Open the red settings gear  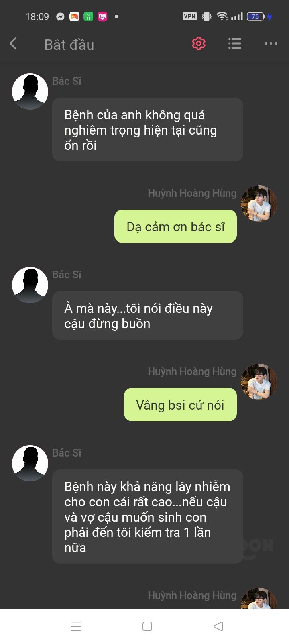(199, 43)
